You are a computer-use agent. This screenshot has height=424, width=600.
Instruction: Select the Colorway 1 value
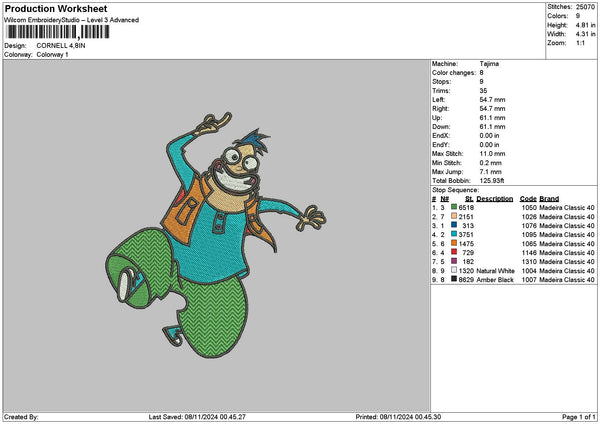pyautogui.click(x=52, y=55)
